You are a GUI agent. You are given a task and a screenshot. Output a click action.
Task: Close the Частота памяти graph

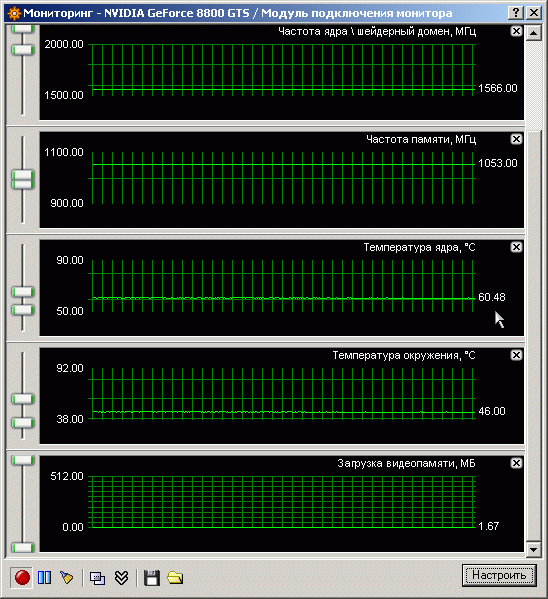(516, 139)
